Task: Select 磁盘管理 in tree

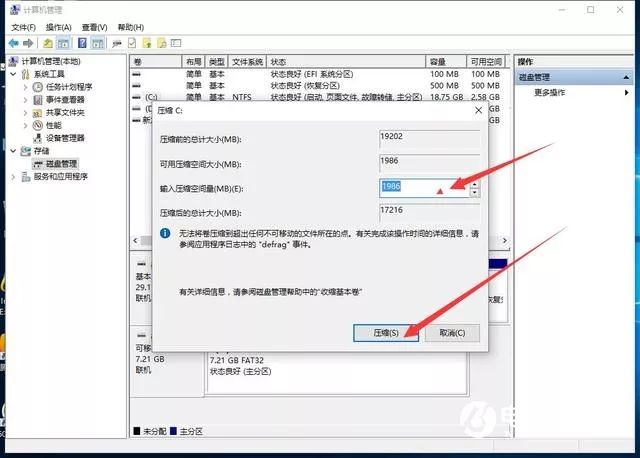Action: click(61, 164)
